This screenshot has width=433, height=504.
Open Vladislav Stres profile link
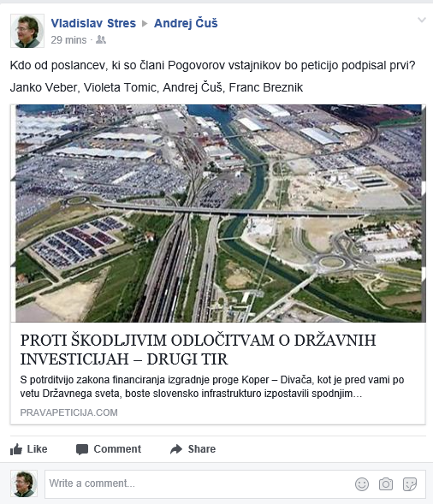coord(93,23)
